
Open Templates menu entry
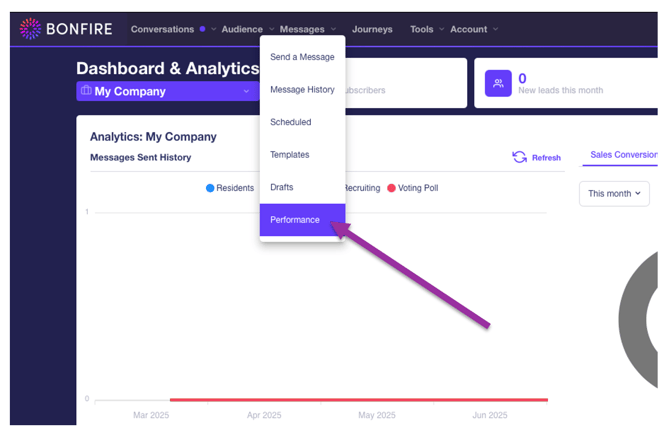coord(290,155)
